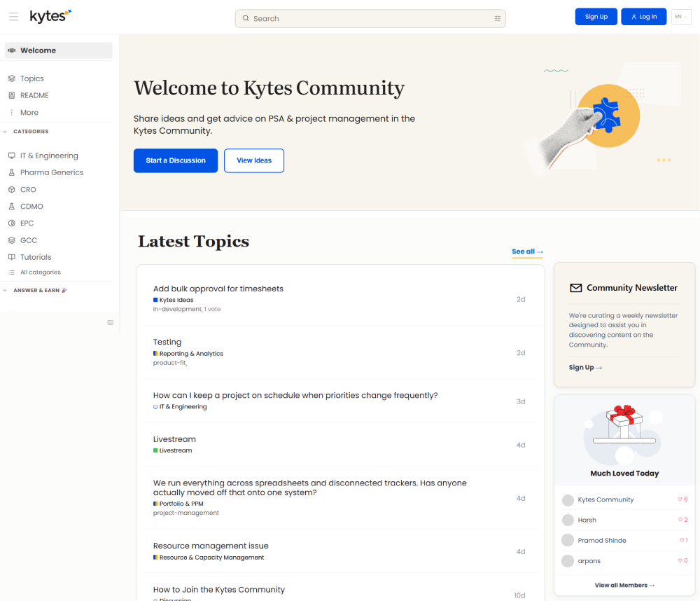Open IT & Engineering category
This screenshot has height=601, width=700.
coord(49,156)
